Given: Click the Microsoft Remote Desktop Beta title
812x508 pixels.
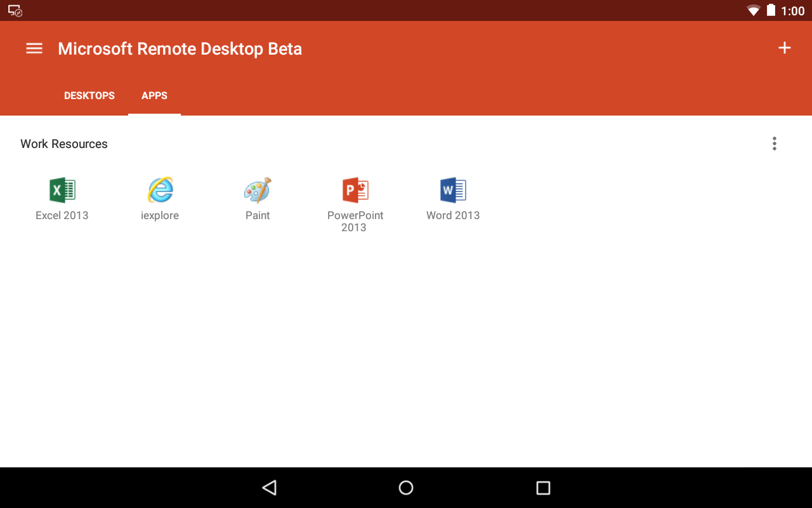Looking at the screenshot, I should point(180,49).
